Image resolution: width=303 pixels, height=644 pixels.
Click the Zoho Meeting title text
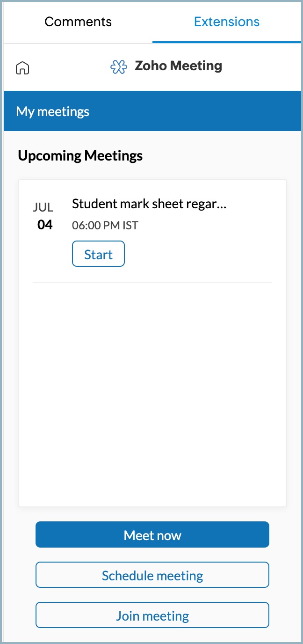178,66
